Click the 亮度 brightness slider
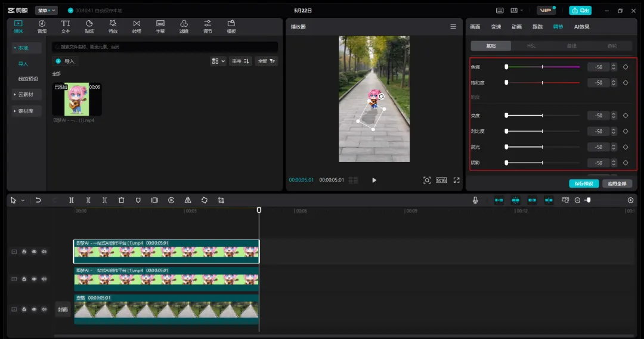644x339 pixels. point(543,116)
